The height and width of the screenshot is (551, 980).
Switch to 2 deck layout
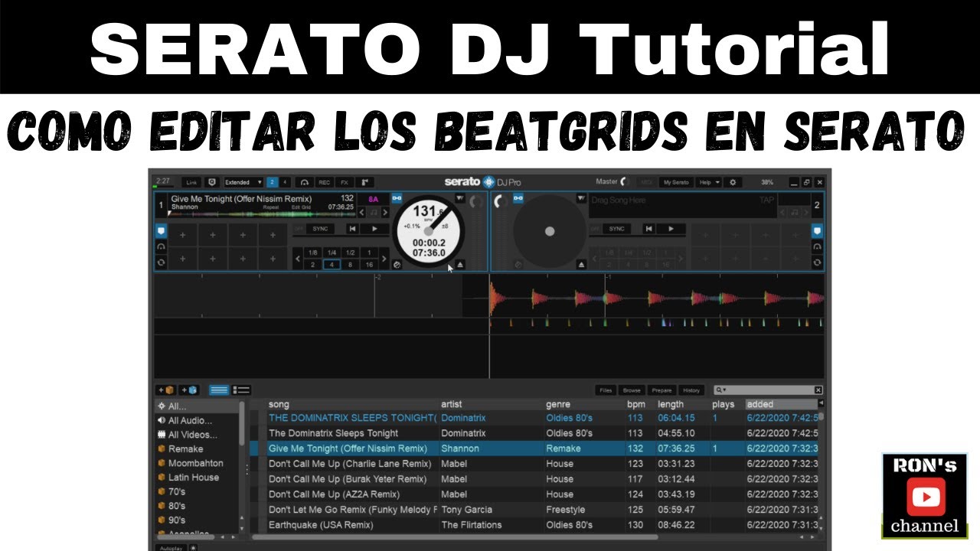272,182
